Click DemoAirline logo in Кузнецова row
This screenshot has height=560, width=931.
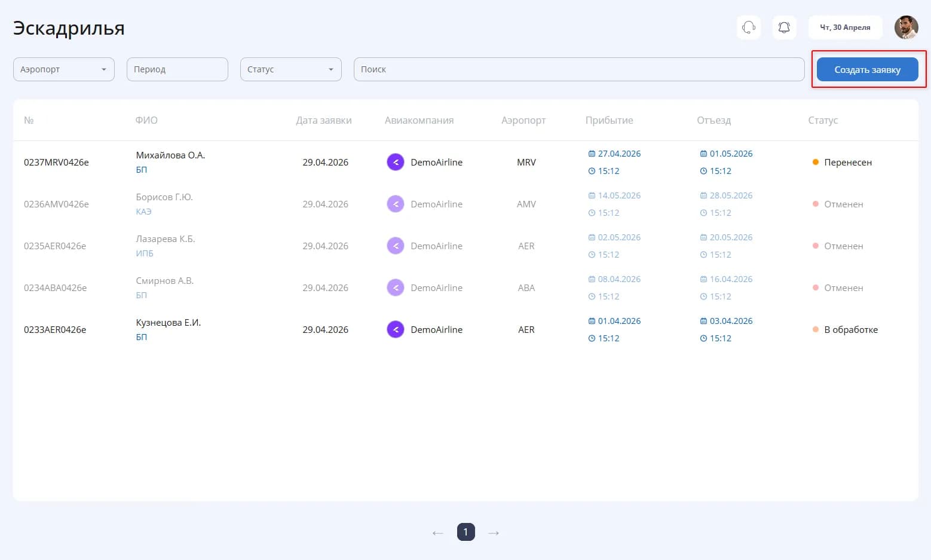pyautogui.click(x=396, y=329)
